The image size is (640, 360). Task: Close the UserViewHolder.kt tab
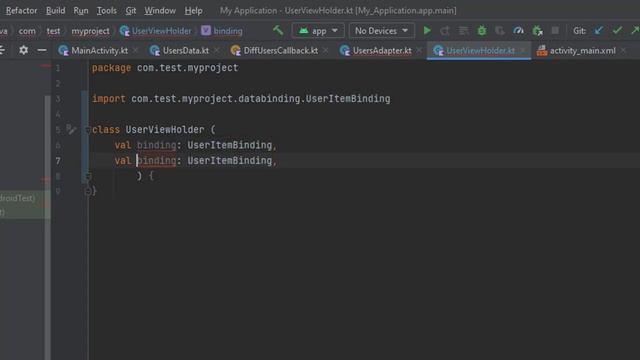click(523, 51)
